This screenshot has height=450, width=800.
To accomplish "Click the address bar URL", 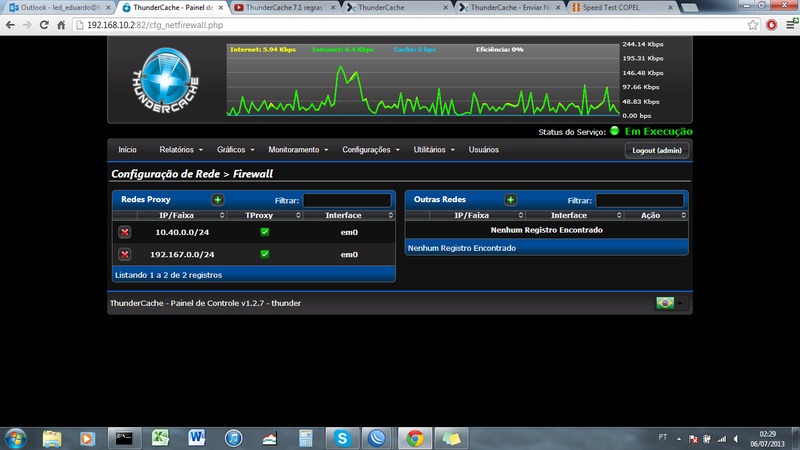I will [x=155, y=25].
